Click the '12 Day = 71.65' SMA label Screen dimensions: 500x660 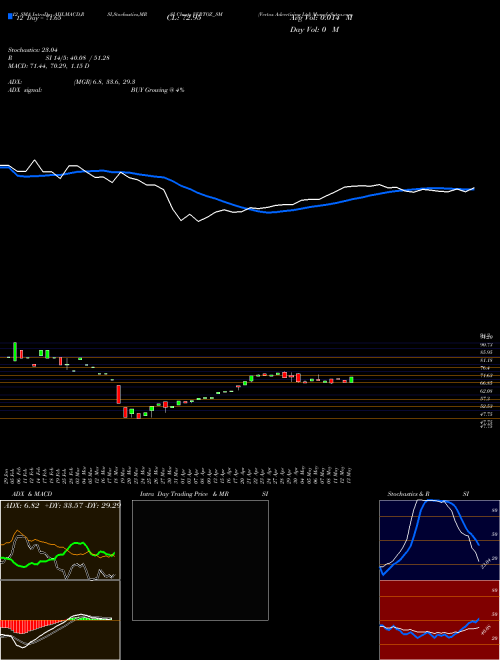[x=37, y=18]
